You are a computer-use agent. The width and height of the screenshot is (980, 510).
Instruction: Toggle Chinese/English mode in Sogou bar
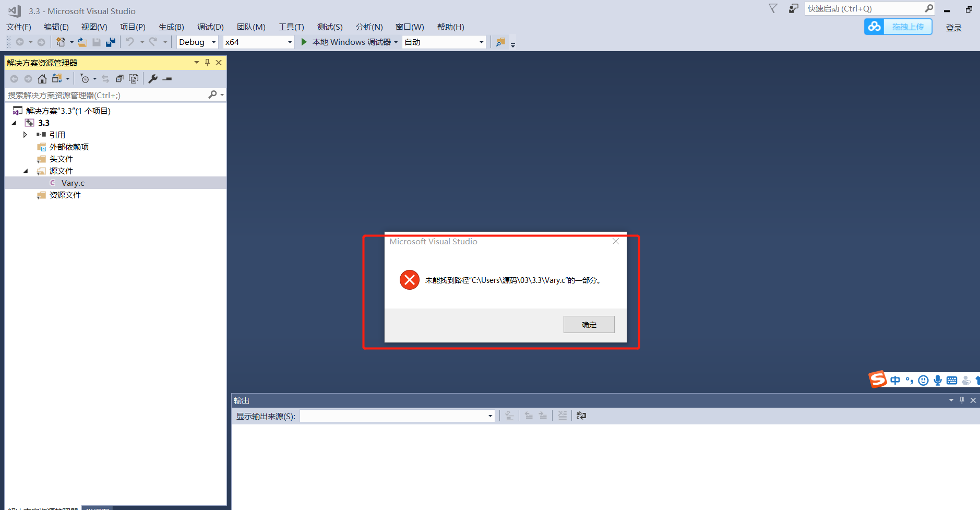coord(895,381)
